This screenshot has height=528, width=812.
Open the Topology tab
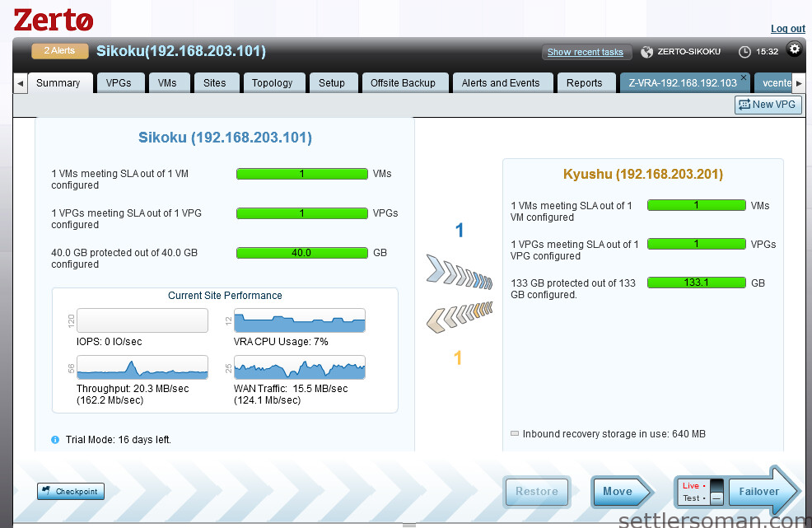(273, 83)
